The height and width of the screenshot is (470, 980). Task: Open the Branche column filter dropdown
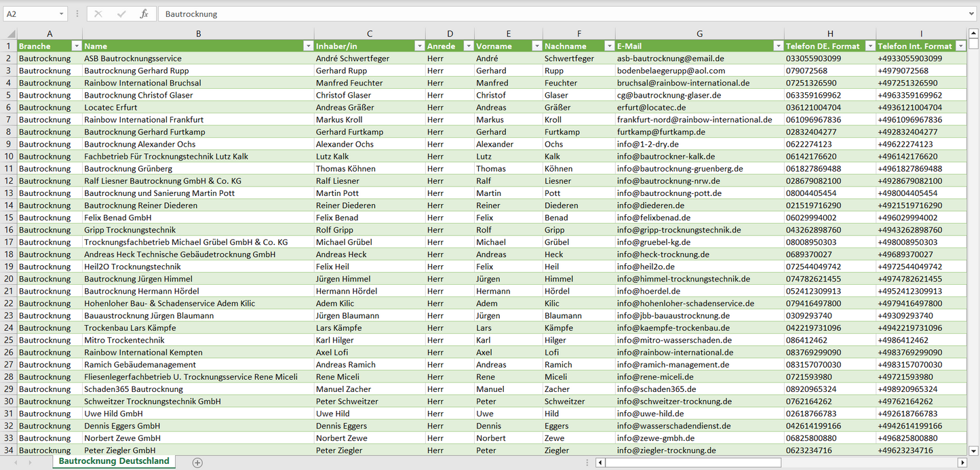(x=75, y=46)
